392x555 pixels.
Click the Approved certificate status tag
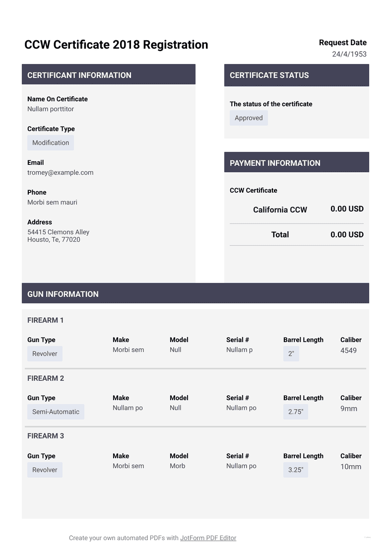[249, 118]
